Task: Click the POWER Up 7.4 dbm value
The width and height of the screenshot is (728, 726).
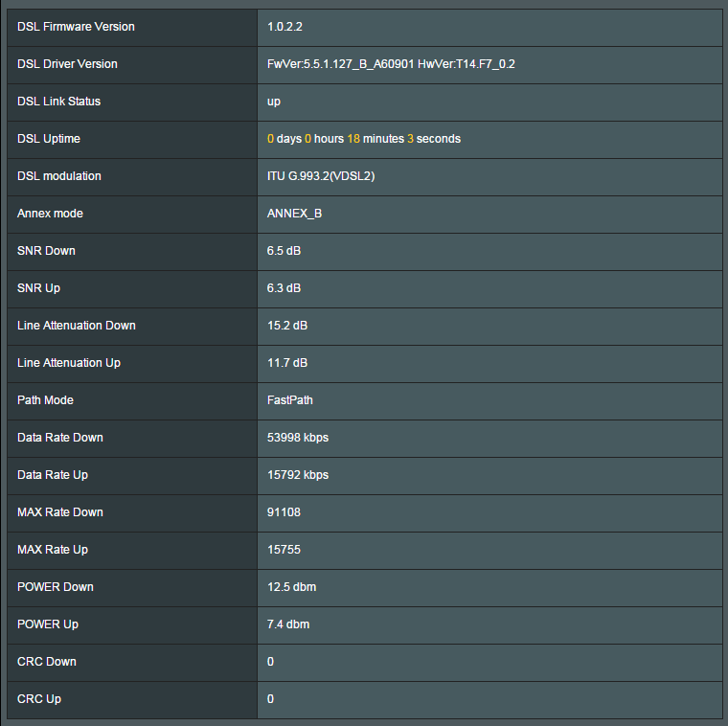Action: point(288,624)
